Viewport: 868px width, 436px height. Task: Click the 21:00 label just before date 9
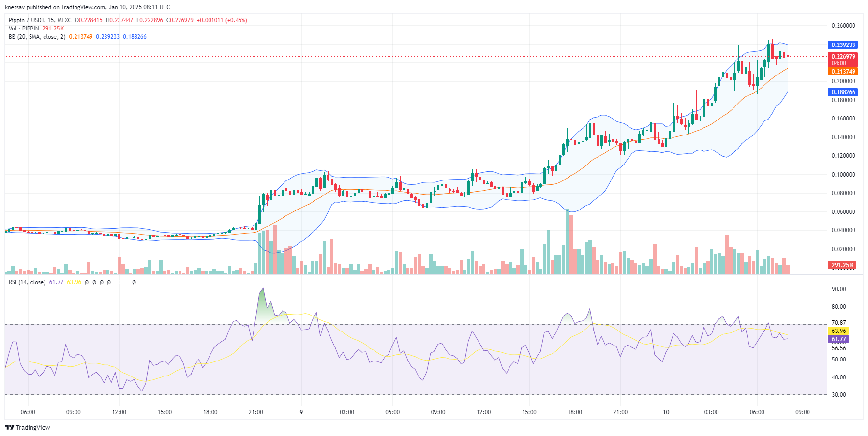pos(256,412)
